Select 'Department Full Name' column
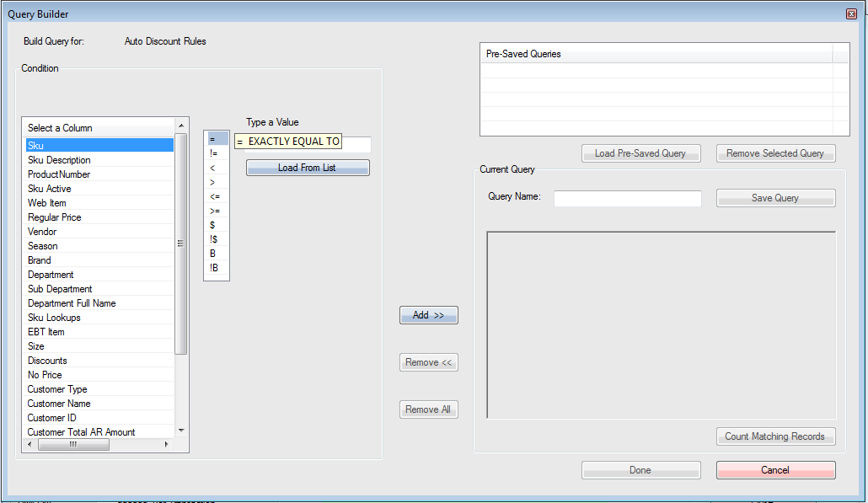Screen dimensions: 868x503 72,303
